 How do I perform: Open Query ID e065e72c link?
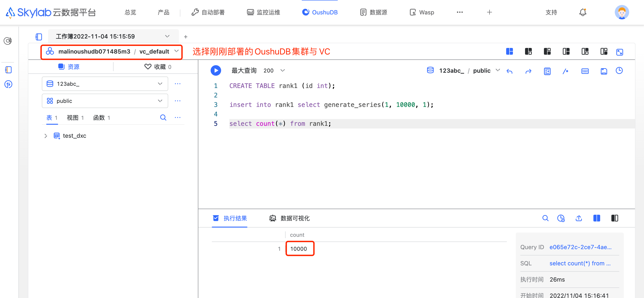pos(580,247)
